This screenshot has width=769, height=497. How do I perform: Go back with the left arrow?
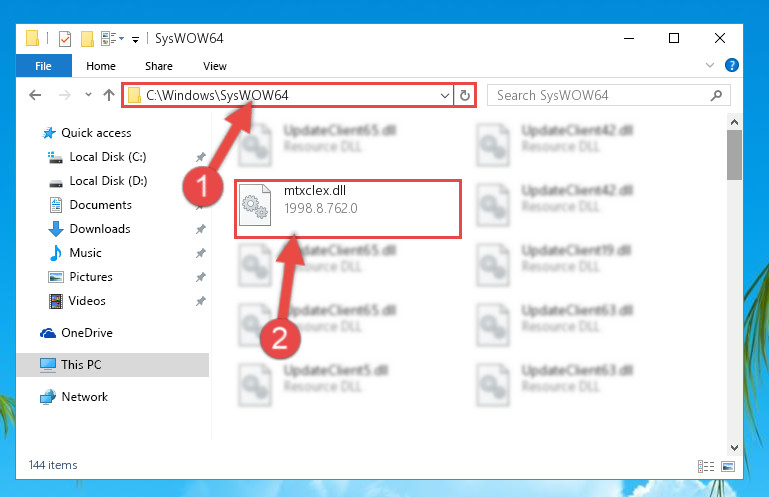tap(35, 95)
